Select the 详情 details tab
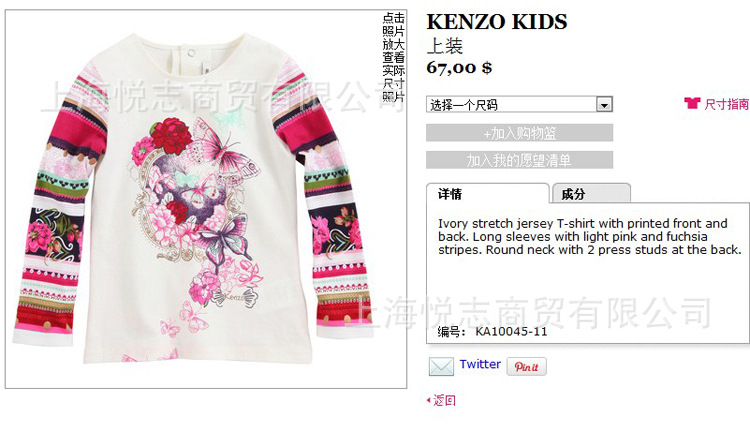The height and width of the screenshot is (432, 750). 488,194
